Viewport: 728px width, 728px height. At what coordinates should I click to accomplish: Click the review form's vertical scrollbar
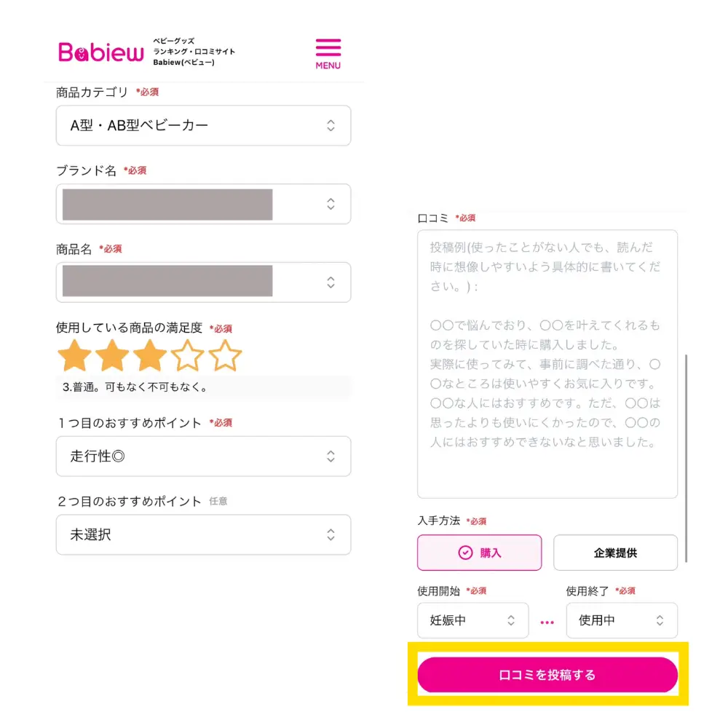(x=686, y=459)
